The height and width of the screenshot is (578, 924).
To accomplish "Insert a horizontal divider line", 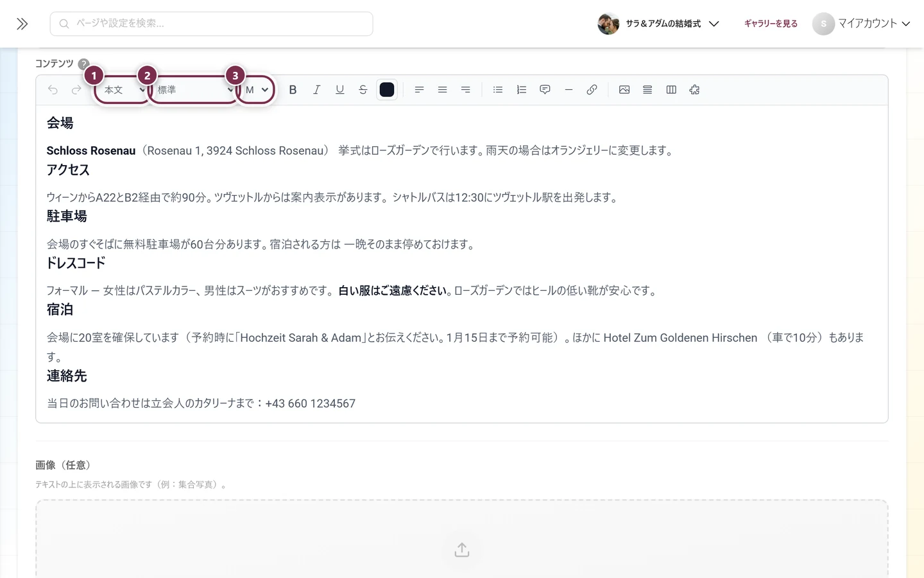I will pyautogui.click(x=569, y=90).
